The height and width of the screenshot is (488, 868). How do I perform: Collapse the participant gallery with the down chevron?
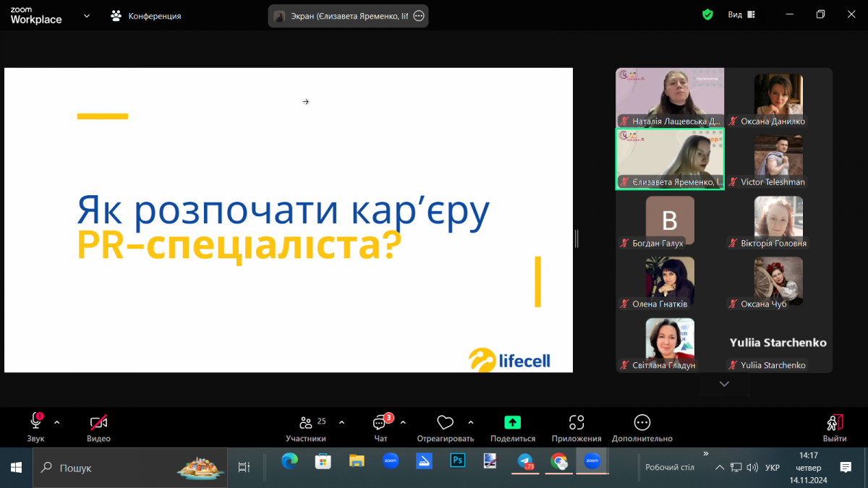(x=724, y=384)
